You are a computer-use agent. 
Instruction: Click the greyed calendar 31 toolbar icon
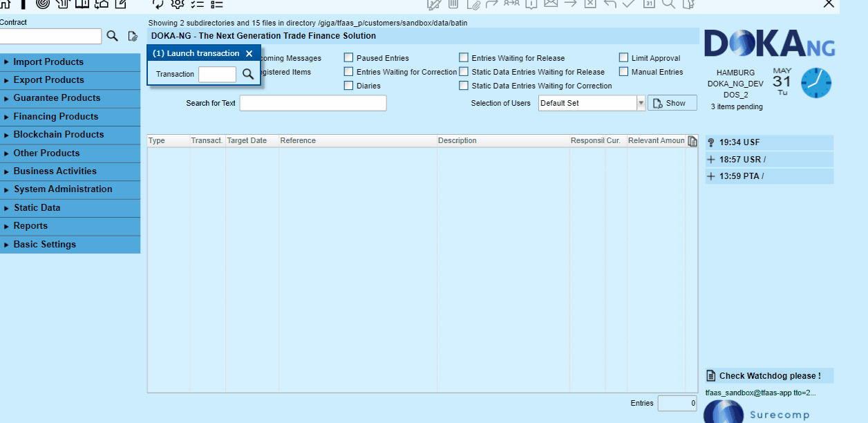pos(649,3)
